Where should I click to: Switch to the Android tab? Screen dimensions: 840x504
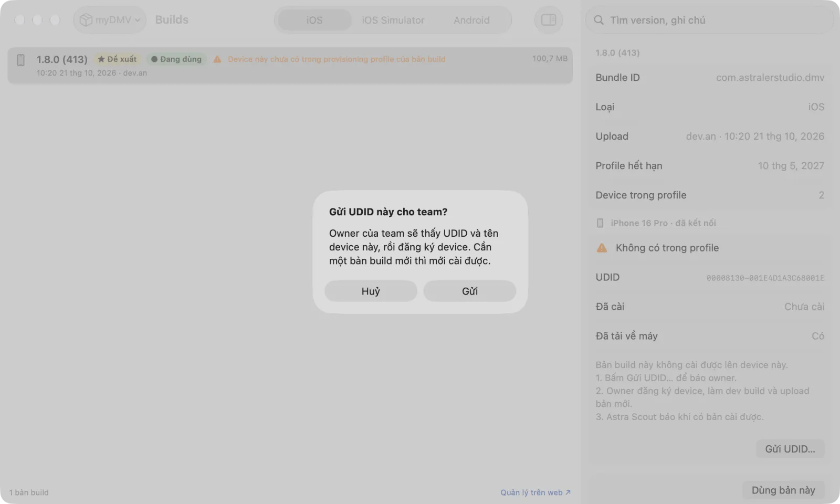pos(471,20)
